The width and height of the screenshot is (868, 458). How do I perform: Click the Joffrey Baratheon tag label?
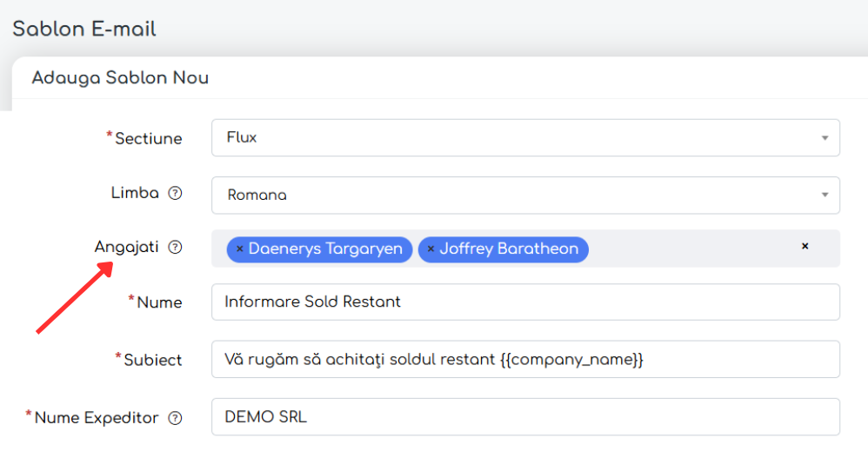click(508, 249)
